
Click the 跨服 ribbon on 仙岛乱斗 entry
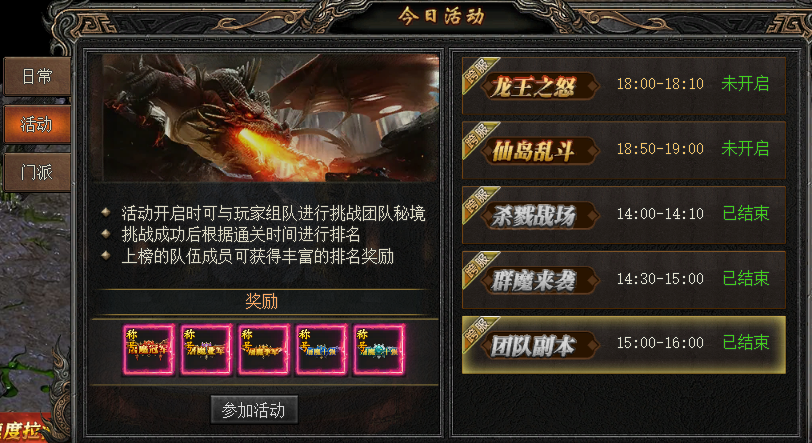point(478,137)
